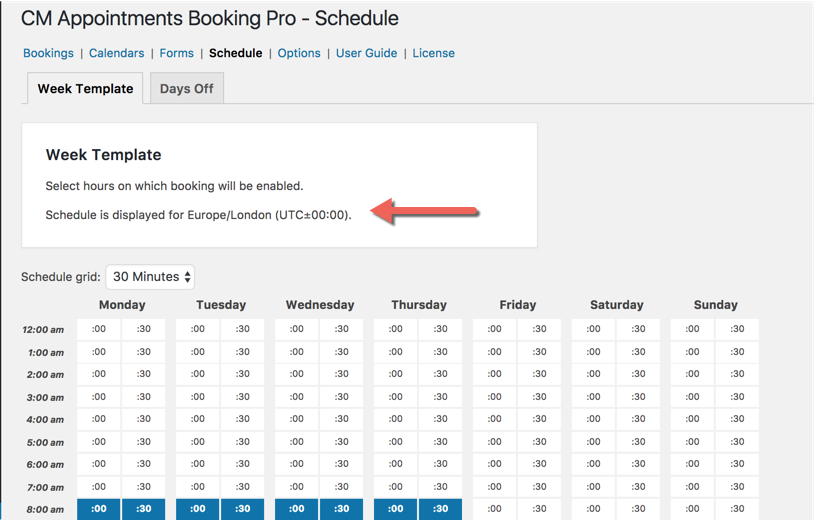Go to the Calendars page

[x=116, y=53]
